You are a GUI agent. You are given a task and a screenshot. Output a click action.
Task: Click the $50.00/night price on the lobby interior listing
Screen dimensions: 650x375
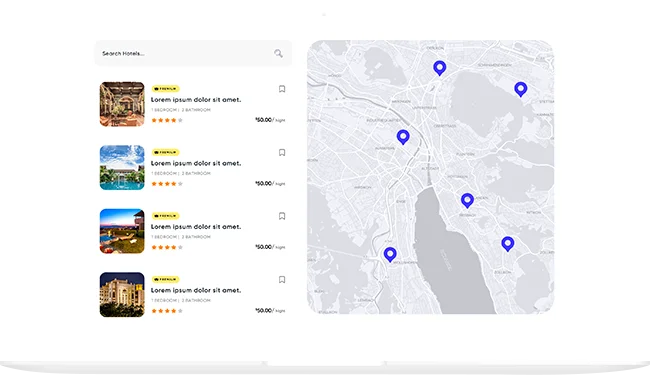click(x=270, y=120)
